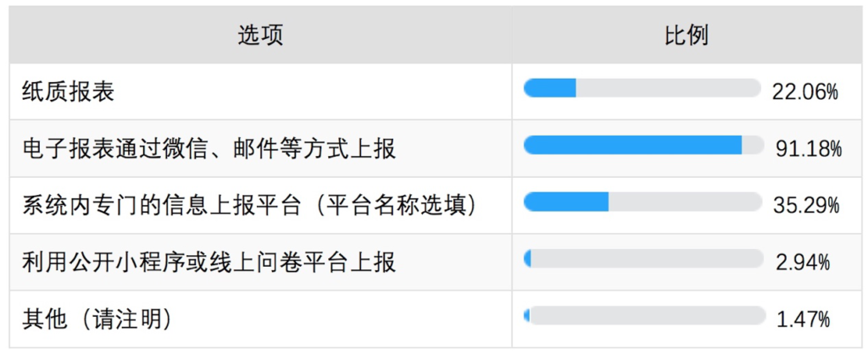Click the 1.47% progress bar

643,315
